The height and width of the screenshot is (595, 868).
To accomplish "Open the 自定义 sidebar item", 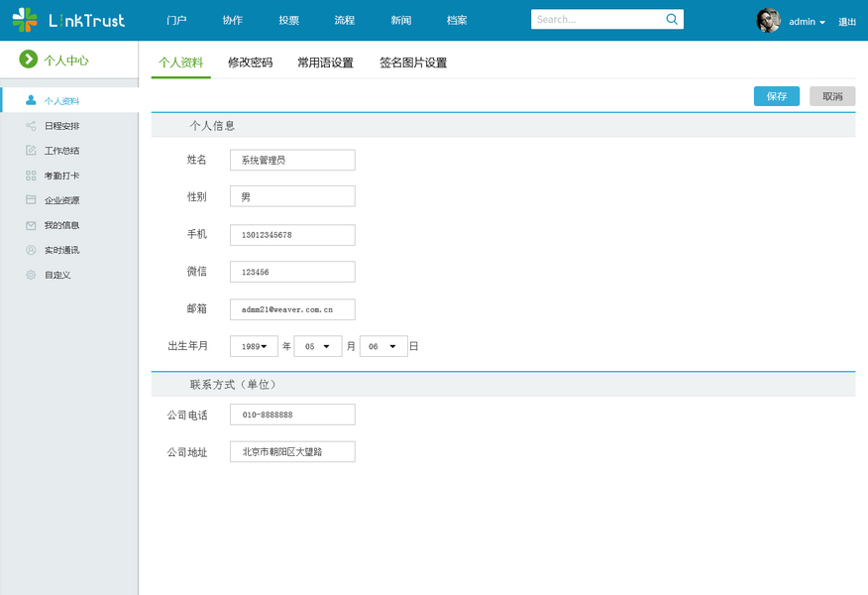I will click(x=69, y=275).
